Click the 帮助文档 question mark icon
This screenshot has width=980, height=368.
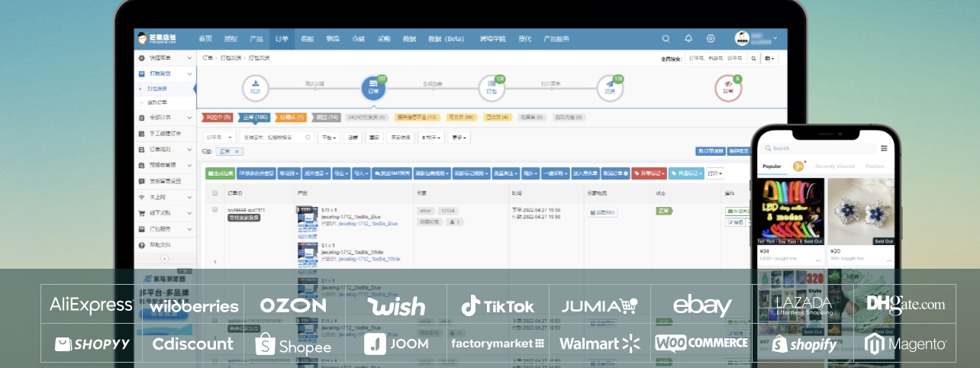tap(142, 244)
